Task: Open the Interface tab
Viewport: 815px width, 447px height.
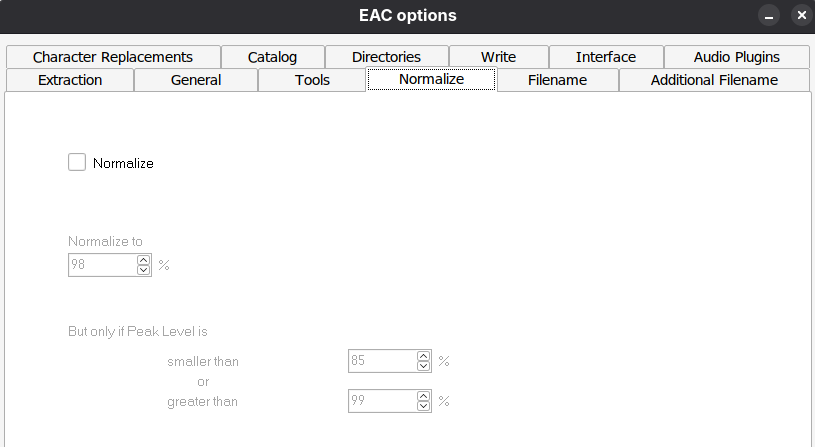Action: click(x=606, y=57)
